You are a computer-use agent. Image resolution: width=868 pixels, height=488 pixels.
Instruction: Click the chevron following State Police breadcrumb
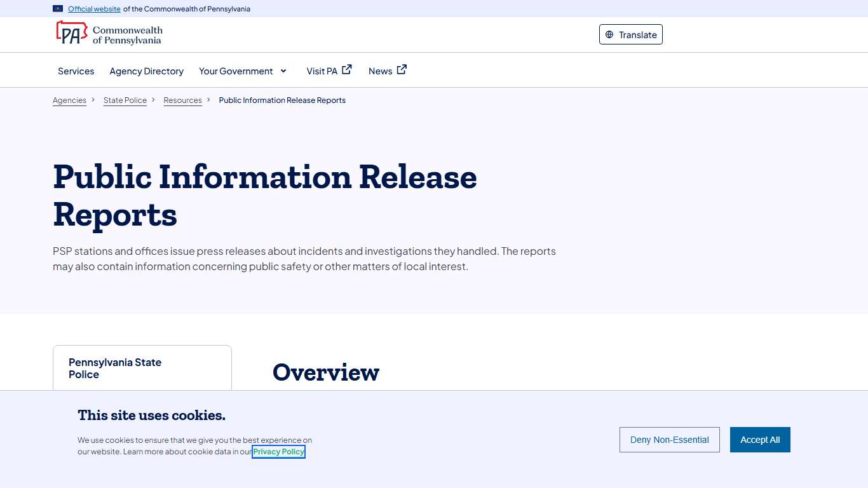[x=153, y=100]
